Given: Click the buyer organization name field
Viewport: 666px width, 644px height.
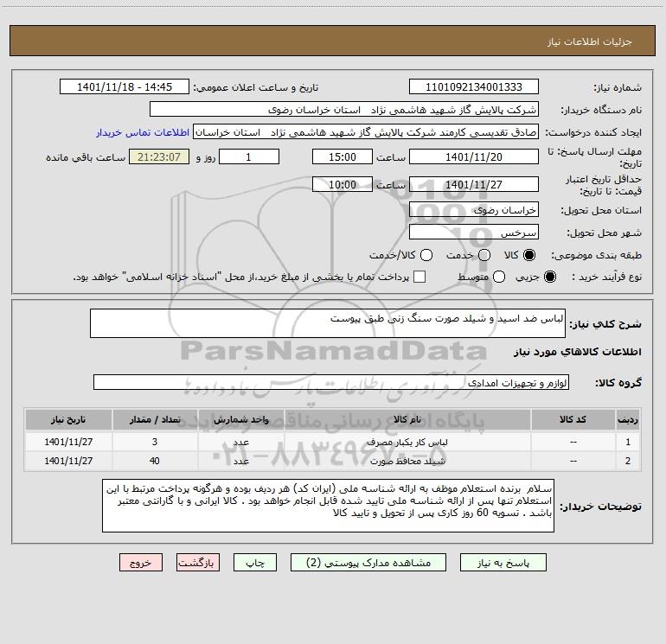Looking at the screenshot, I should tap(344, 110).
